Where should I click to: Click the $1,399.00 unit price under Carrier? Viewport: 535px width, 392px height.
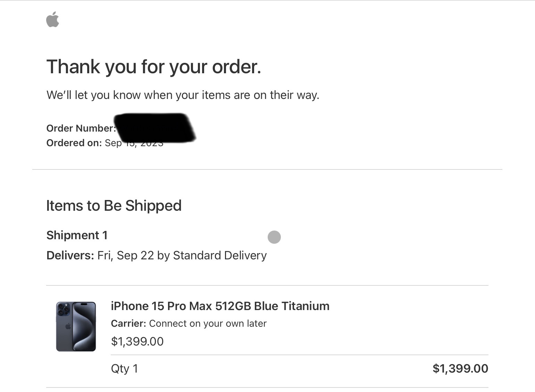[137, 341]
